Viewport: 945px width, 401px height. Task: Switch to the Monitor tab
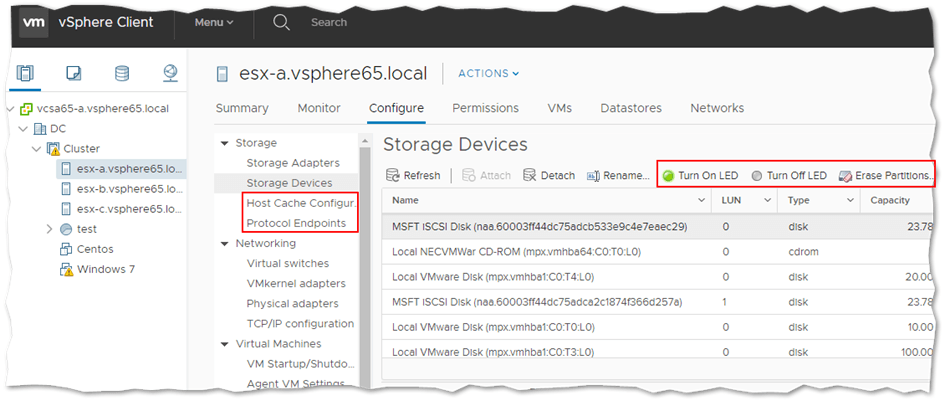click(x=319, y=108)
